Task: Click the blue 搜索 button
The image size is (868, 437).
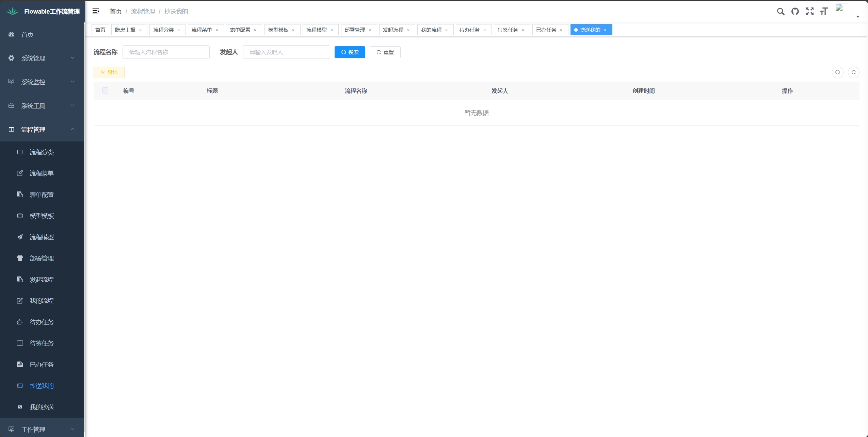Action: [350, 52]
